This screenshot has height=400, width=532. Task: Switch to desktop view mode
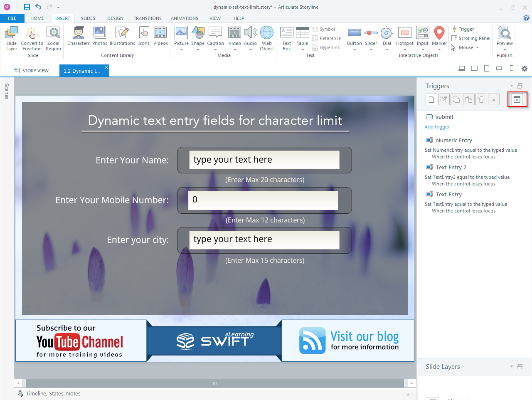pyautogui.click(x=462, y=69)
